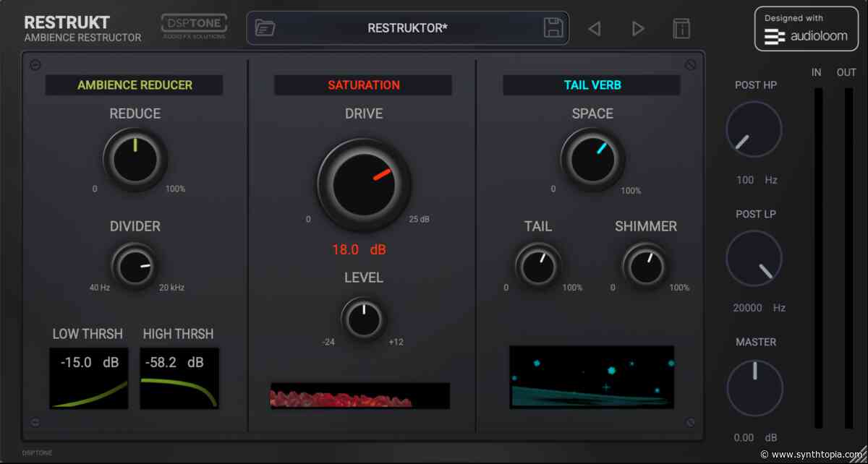
Task: Click the SPACE knob in Tail Verb
Action: pyautogui.click(x=592, y=159)
